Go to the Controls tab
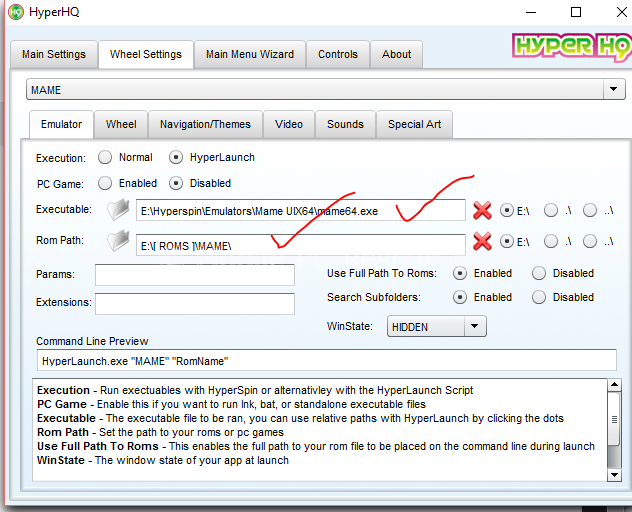Image resolution: width=632 pixels, height=512 pixels. point(338,54)
